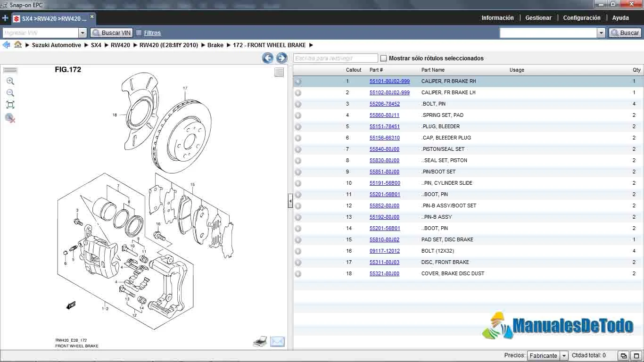644x362 pixels.
Task: Click the zoom out magnifier icon
Action: (x=10, y=93)
